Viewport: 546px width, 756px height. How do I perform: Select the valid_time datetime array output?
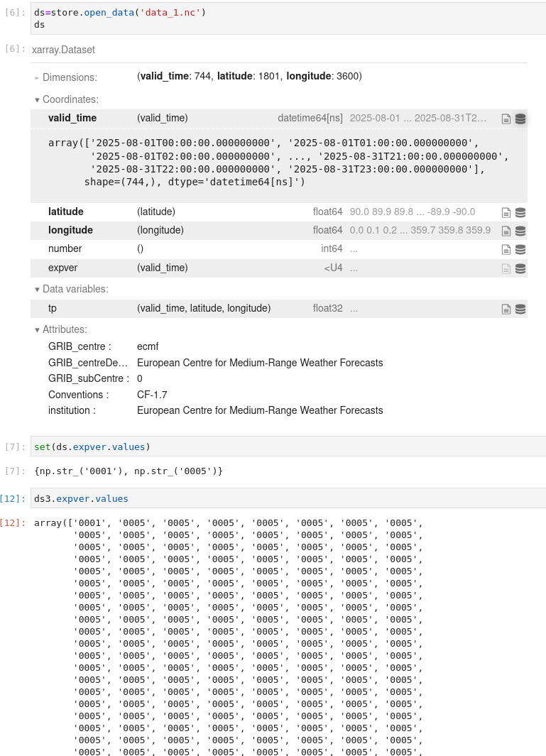(277, 163)
